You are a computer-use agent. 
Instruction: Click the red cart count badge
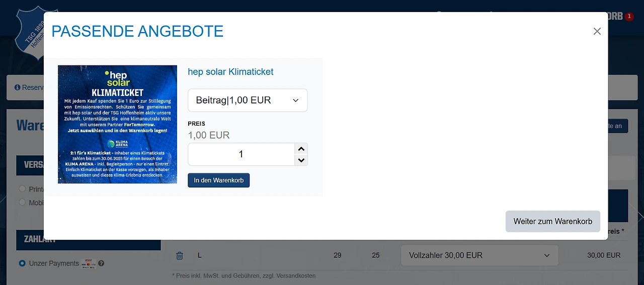click(629, 16)
